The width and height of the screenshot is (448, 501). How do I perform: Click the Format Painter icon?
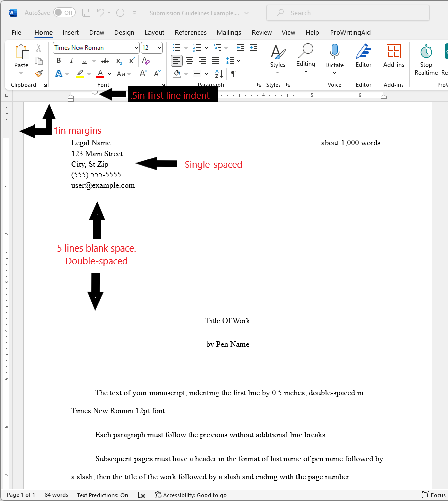(x=39, y=74)
